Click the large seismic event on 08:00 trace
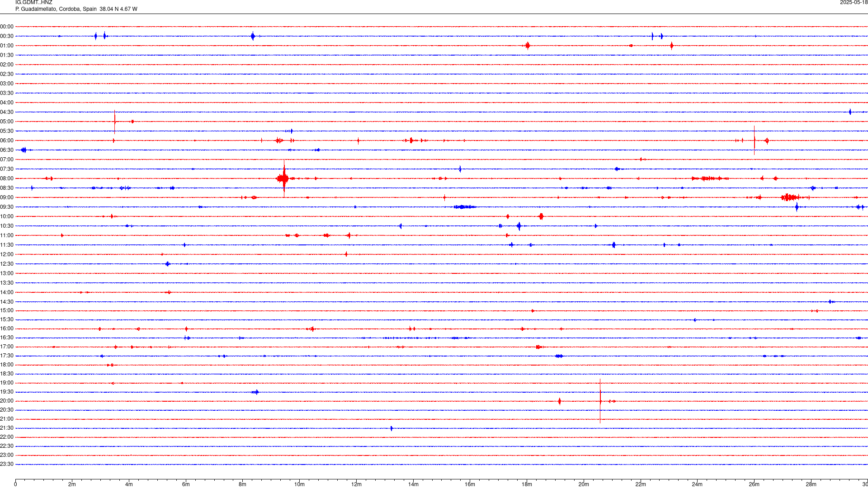 [283, 178]
